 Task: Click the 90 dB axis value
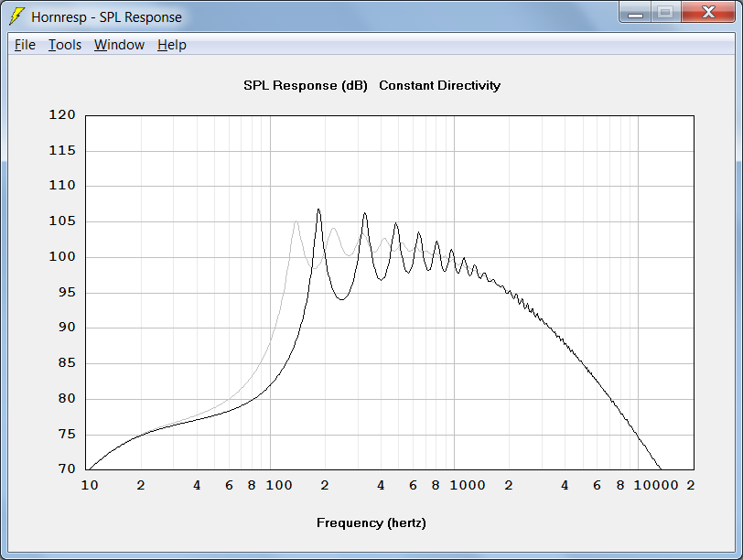click(67, 327)
